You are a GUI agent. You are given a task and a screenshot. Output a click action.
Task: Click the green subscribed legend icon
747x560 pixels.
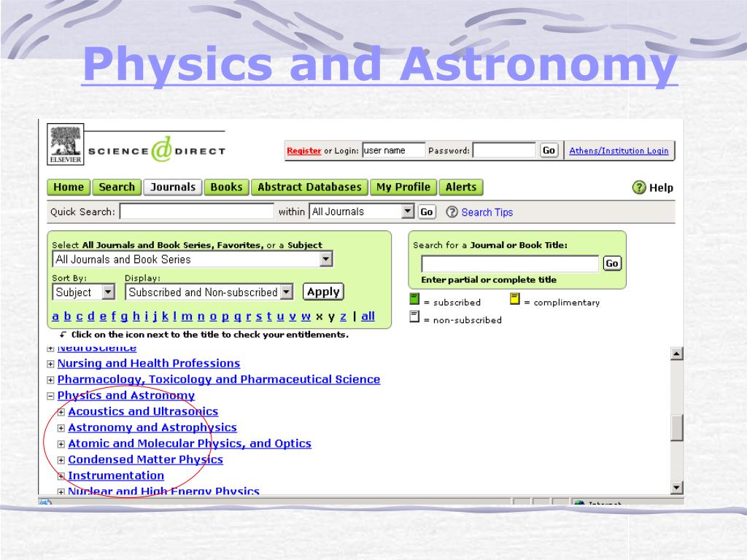[414, 298]
